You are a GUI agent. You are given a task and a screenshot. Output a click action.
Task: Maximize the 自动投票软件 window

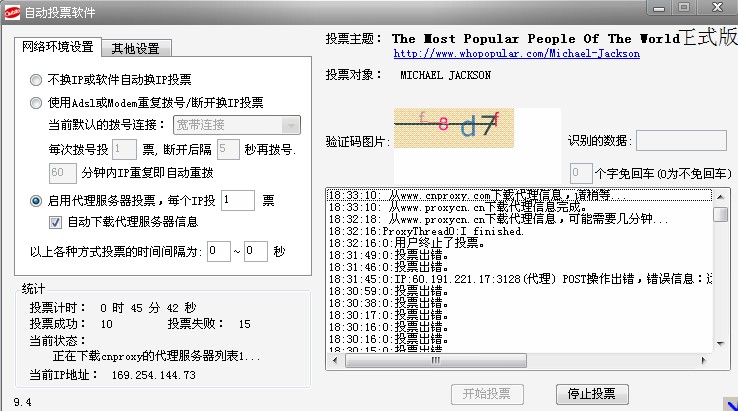tap(684, 8)
